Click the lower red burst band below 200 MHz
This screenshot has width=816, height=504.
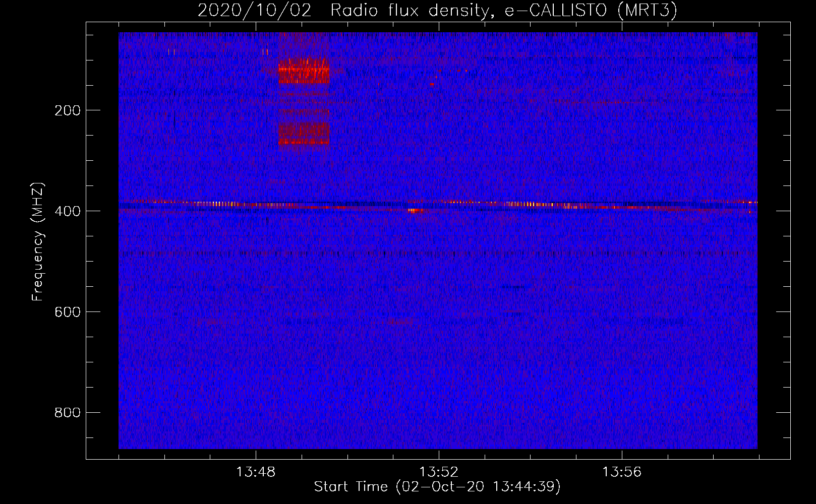(x=304, y=134)
